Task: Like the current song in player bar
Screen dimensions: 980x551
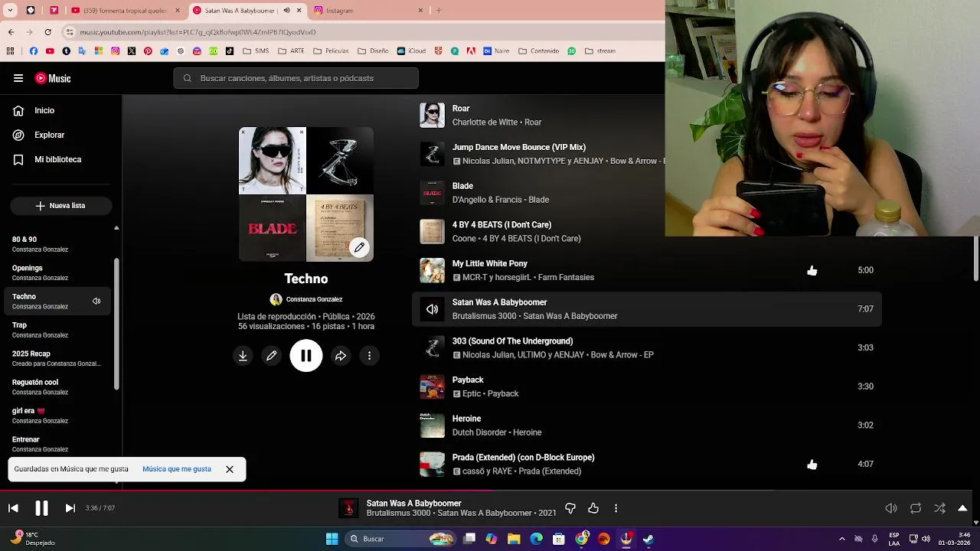Action: pos(593,508)
